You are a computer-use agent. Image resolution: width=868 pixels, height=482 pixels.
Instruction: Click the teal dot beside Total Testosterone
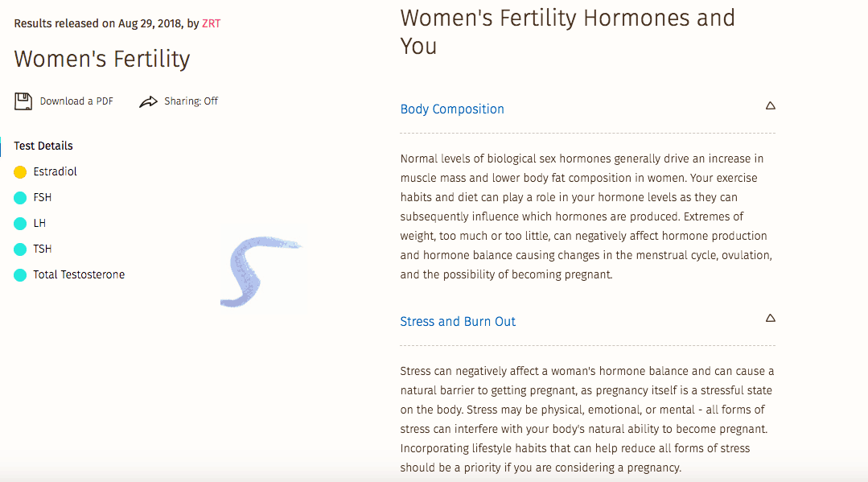tap(19, 274)
